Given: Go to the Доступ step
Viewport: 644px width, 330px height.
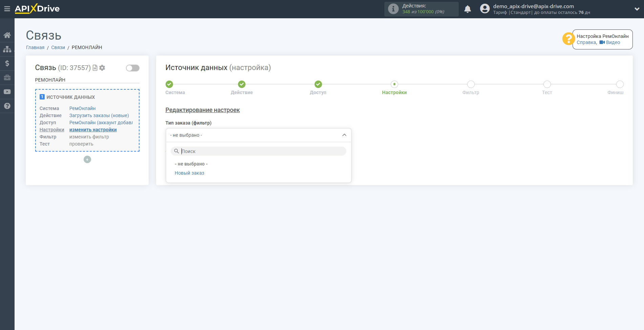Looking at the screenshot, I should point(318,84).
